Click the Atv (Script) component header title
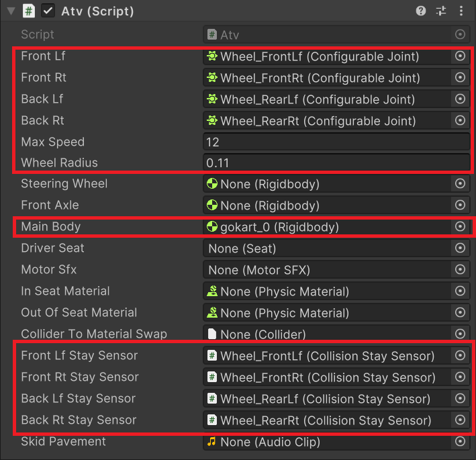This screenshot has height=460, width=476. (x=97, y=11)
